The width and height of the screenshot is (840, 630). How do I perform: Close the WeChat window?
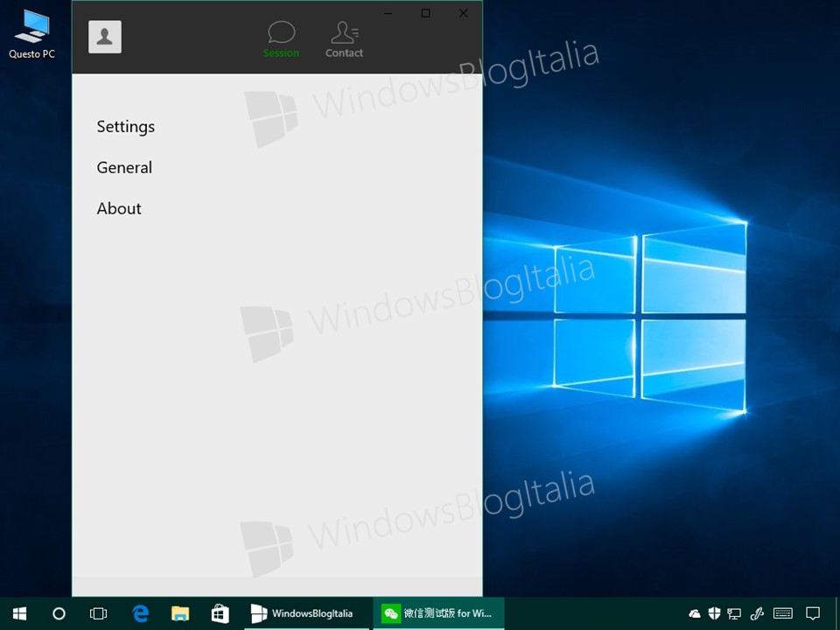coord(464,13)
